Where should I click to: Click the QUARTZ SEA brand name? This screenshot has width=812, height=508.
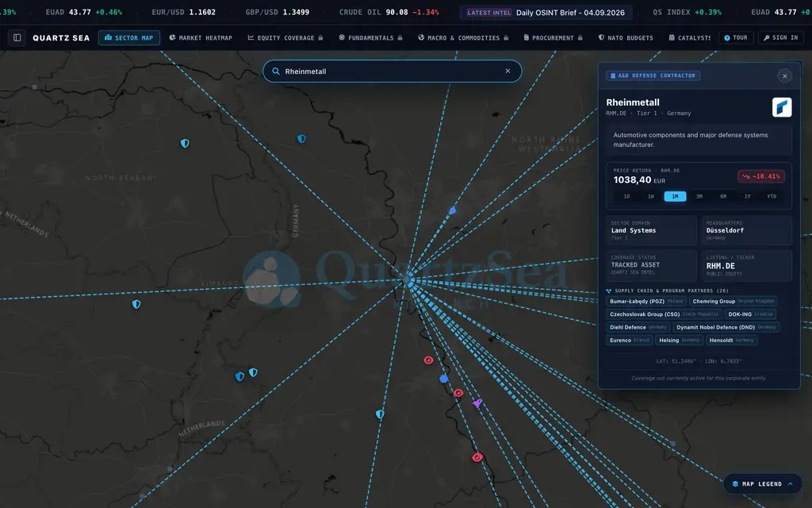coord(61,38)
